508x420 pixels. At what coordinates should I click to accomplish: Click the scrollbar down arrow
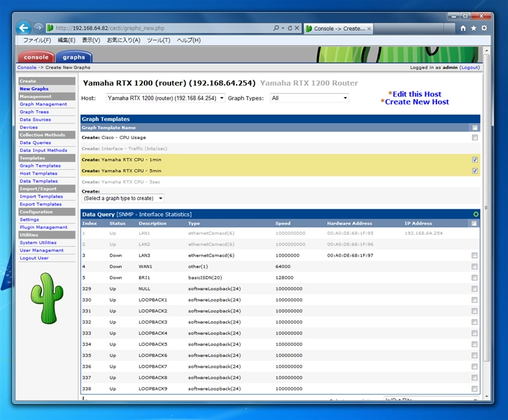(x=487, y=397)
